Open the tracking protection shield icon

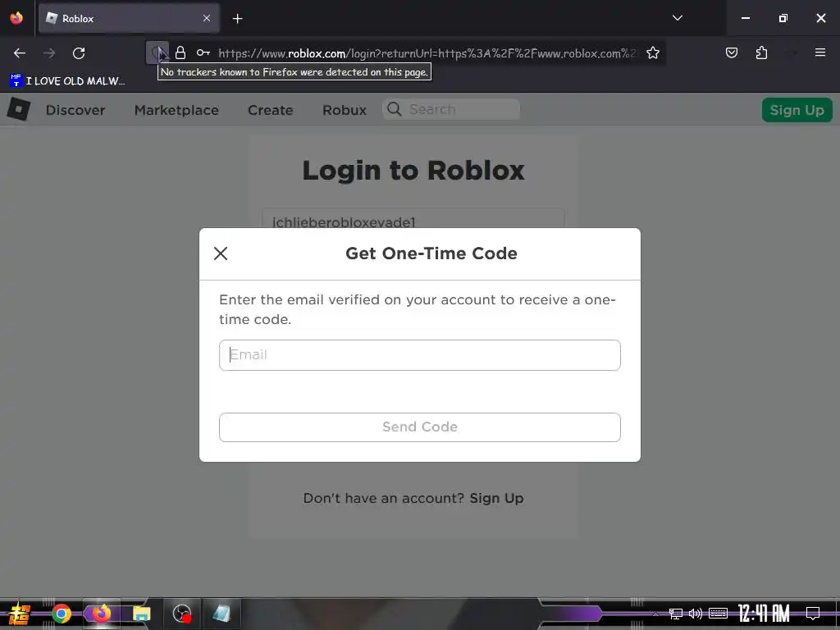coord(157,53)
